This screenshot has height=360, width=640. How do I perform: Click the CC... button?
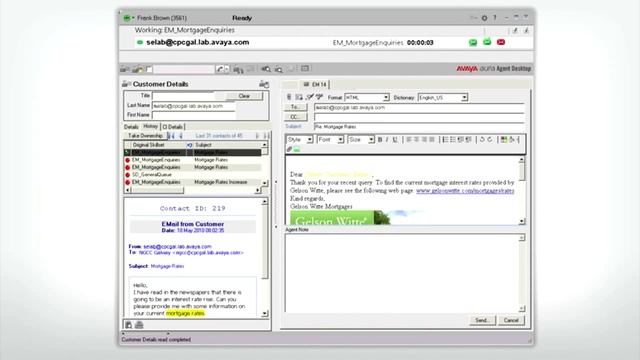tap(296, 117)
